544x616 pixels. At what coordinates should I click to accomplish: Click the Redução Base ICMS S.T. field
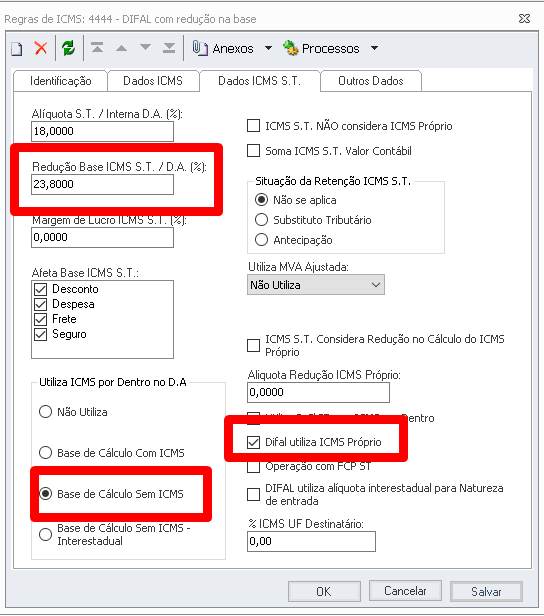(103, 184)
